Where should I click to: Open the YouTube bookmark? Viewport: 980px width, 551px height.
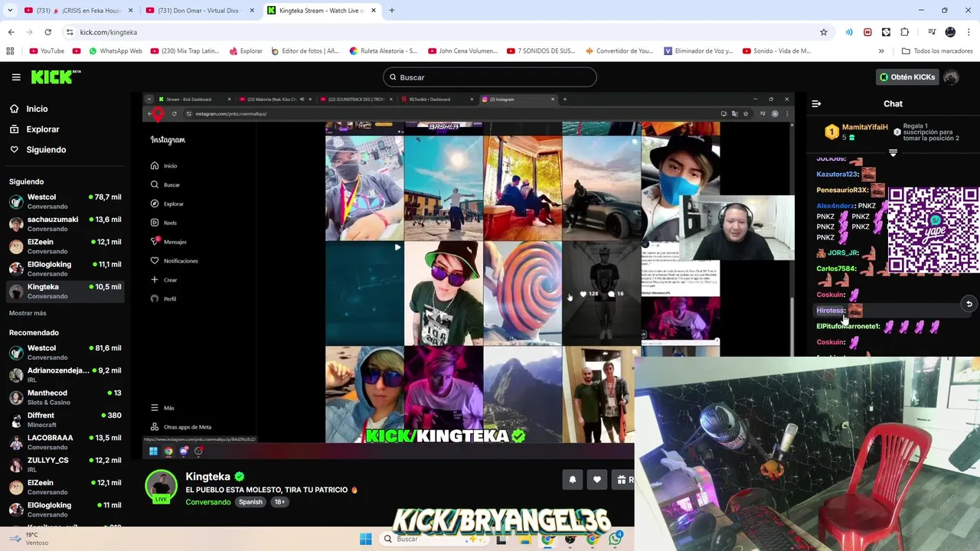click(x=47, y=51)
